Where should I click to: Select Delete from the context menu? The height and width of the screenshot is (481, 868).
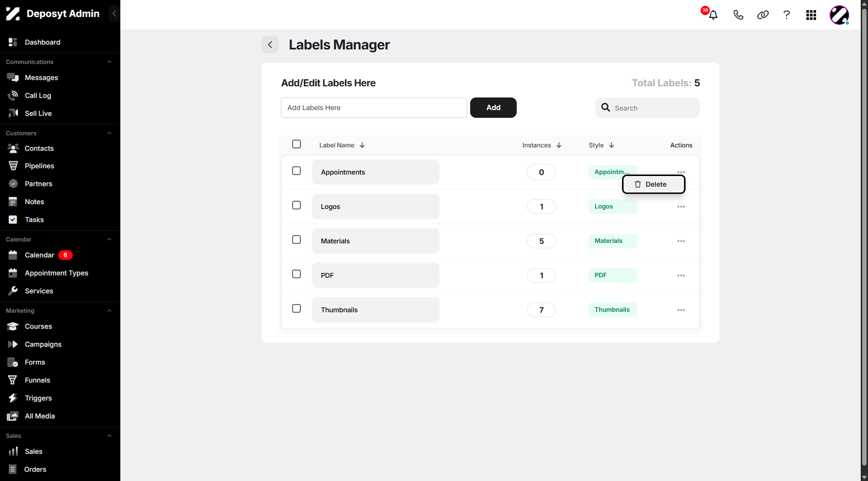tap(654, 184)
